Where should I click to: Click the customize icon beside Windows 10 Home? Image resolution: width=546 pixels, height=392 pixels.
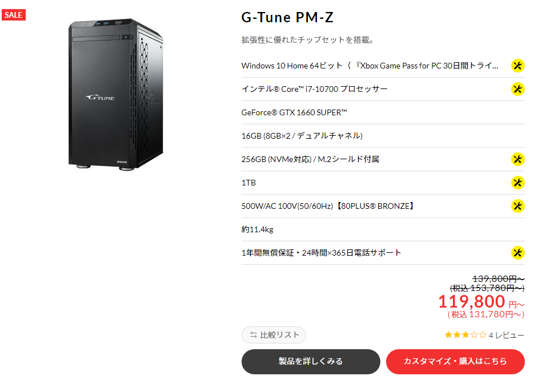[x=517, y=66]
